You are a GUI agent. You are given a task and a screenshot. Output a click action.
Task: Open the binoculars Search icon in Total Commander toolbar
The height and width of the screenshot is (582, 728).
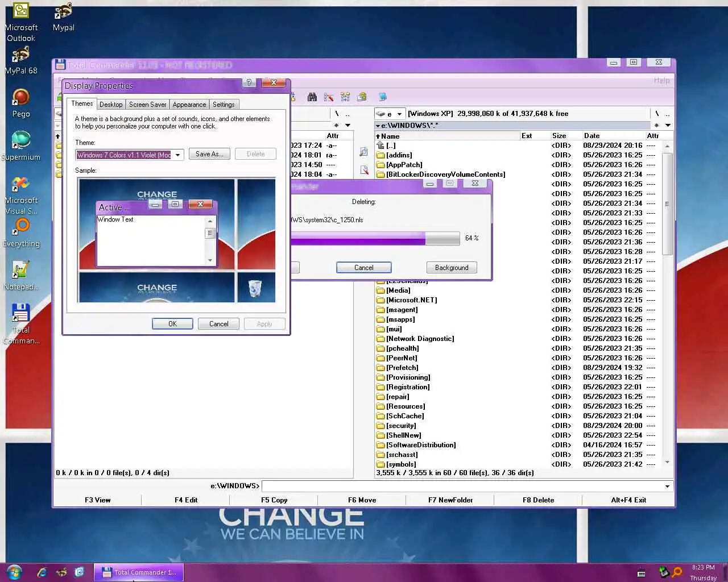point(312,97)
